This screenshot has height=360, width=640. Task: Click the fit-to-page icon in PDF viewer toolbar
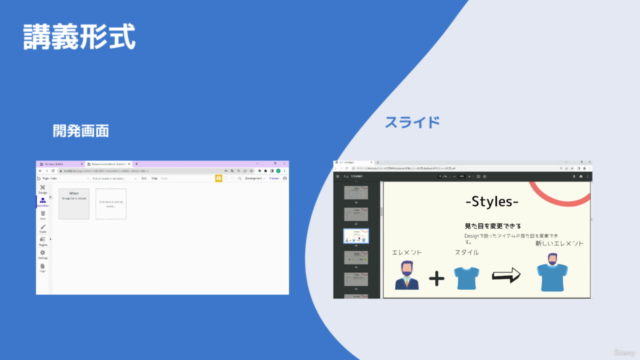(478, 176)
